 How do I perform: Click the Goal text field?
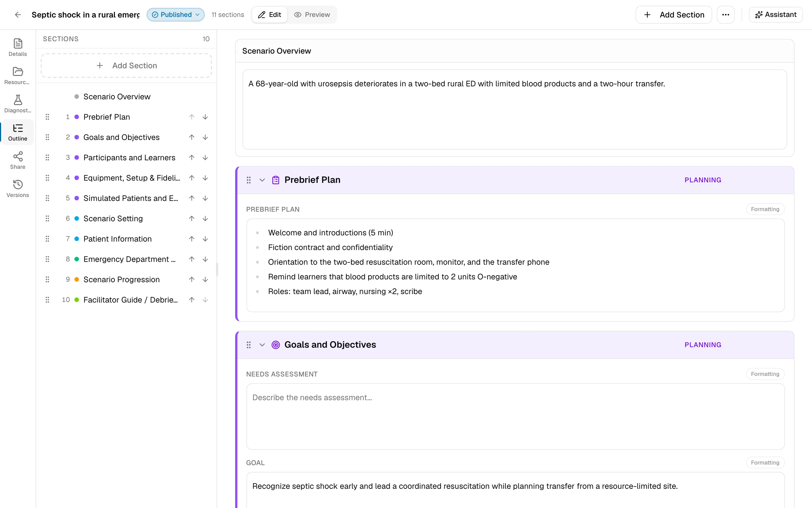[x=515, y=490]
